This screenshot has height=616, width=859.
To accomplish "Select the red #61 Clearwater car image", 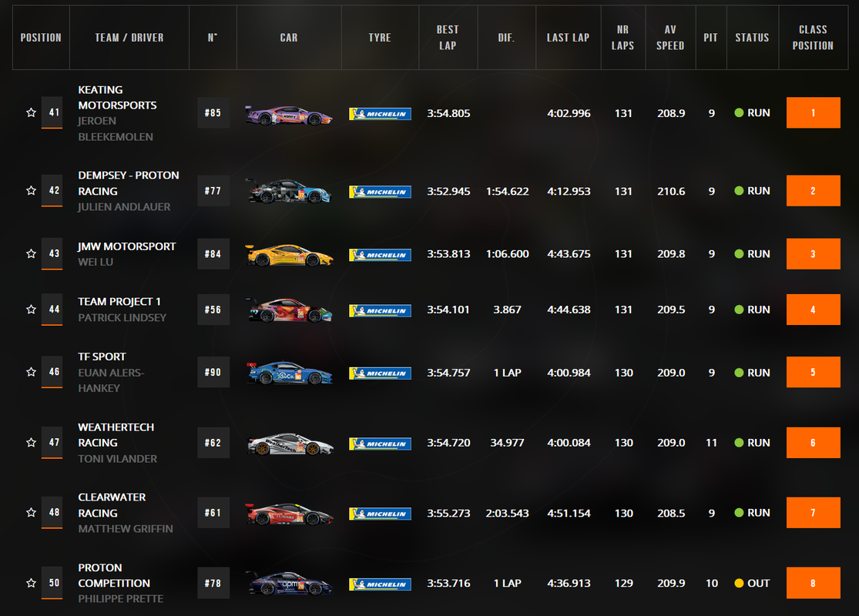I will pyautogui.click(x=289, y=514).
